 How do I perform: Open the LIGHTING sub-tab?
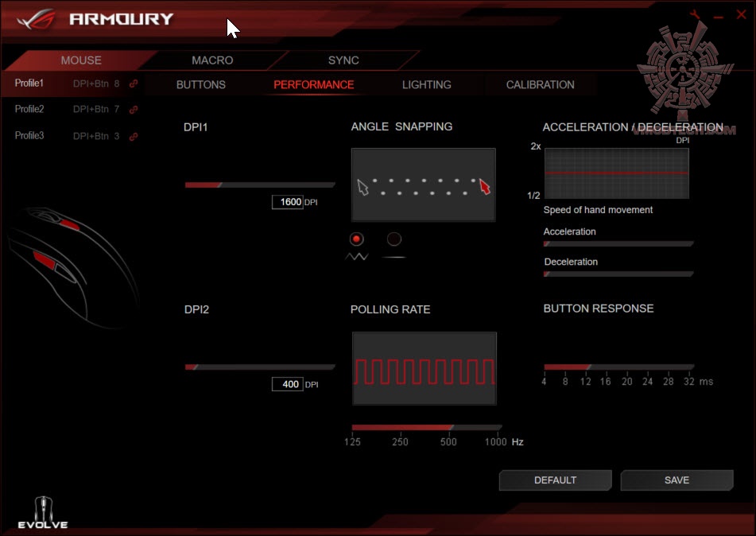click(426, 85)
